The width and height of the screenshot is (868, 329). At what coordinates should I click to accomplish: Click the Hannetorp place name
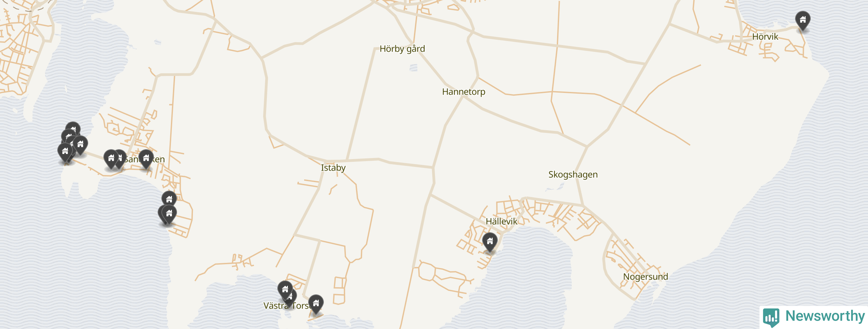coord(463,92)
